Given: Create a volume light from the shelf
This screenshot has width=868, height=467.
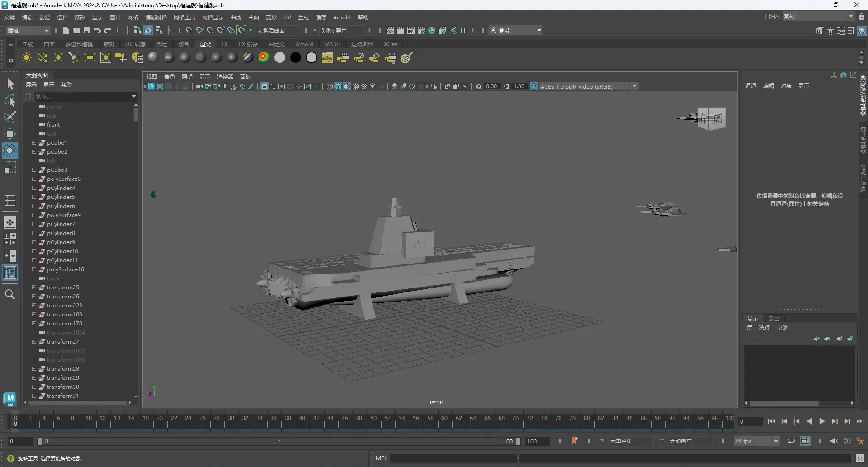Looking at the screenshot, I should (106, 58).
